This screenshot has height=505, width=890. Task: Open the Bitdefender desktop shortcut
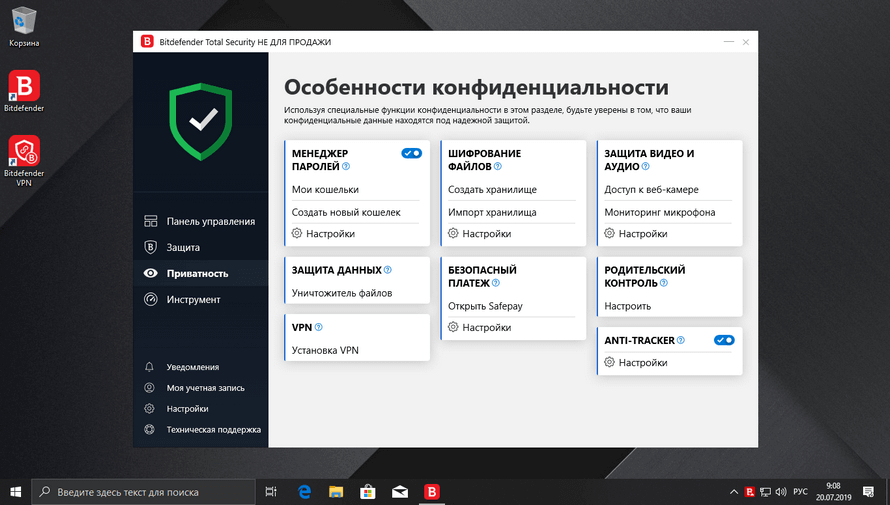(24, 91)
